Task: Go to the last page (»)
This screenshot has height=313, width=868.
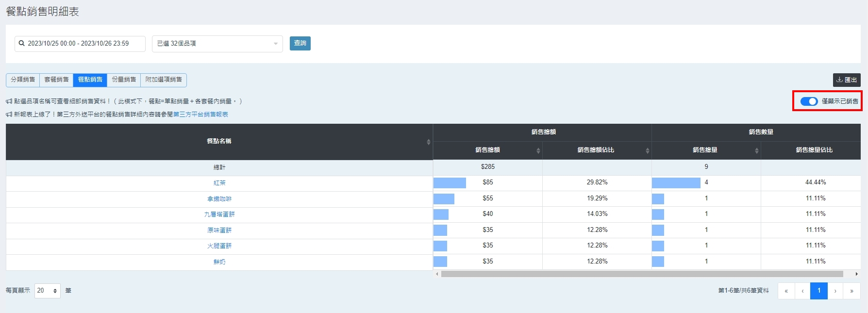Action: [851, 291]
